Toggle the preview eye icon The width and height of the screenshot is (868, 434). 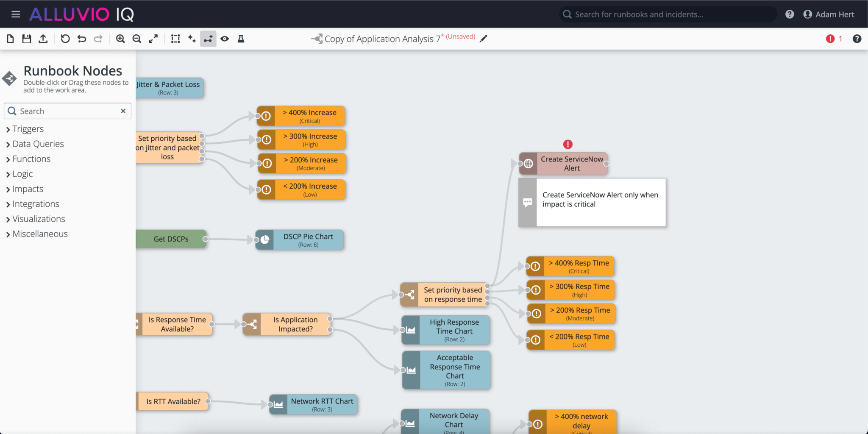pos(225,39)
